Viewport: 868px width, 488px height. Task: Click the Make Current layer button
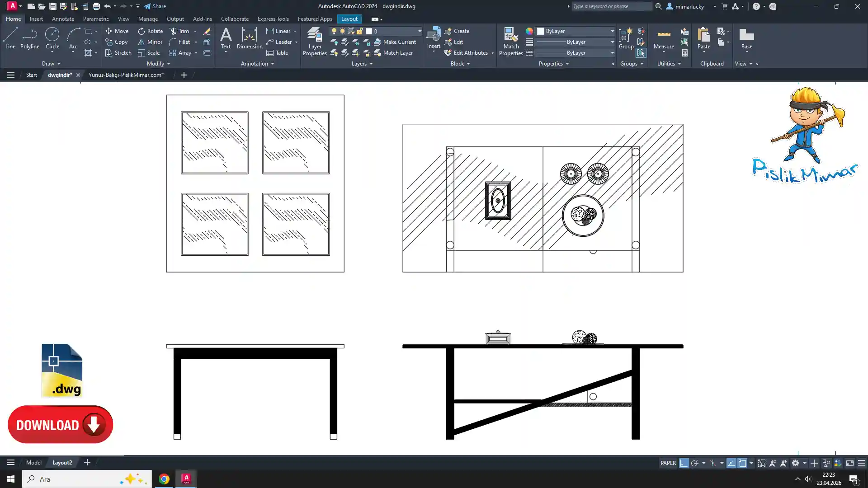pyautogui.click(x=395, y=42)
